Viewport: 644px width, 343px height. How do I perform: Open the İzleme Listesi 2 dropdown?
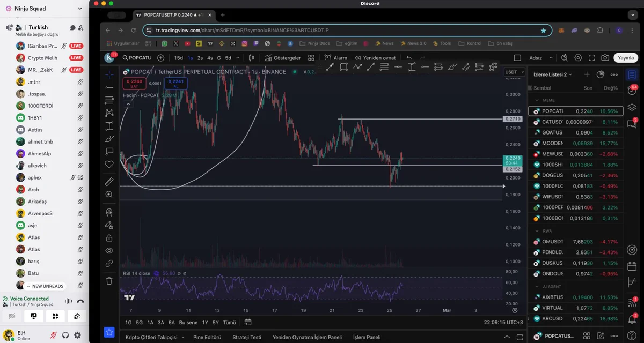[553, 74]
